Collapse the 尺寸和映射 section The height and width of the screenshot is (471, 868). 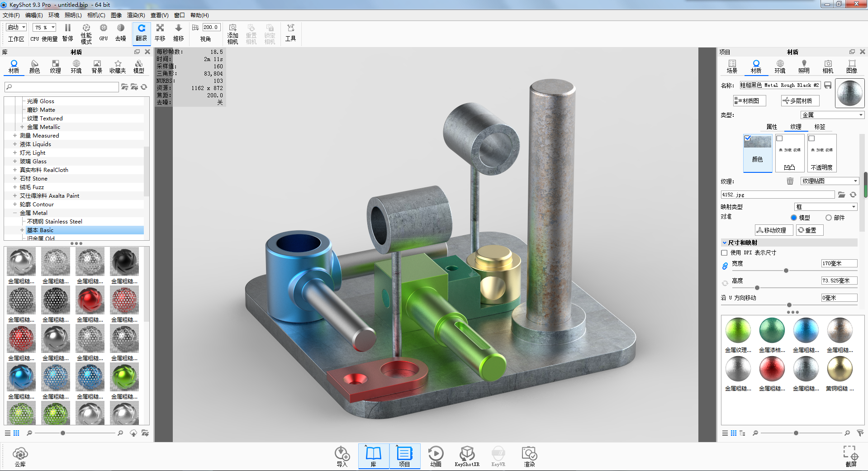[x=724, y=243]
